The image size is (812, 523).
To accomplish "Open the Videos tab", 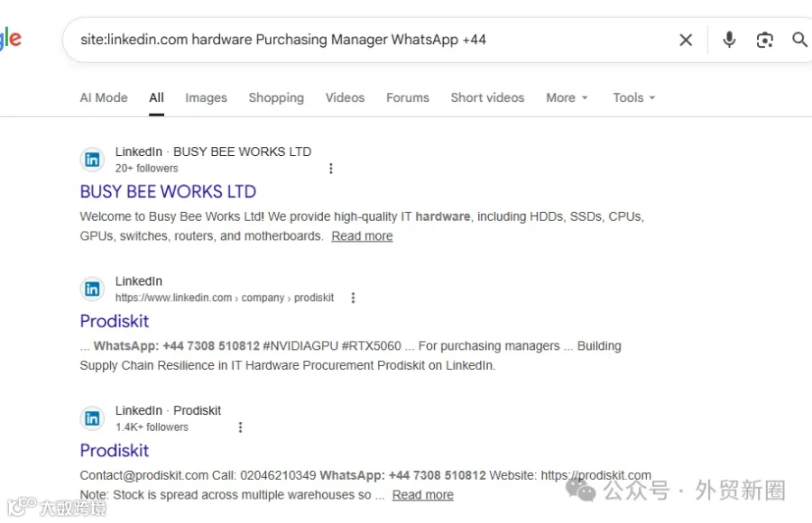I will click(345, 97).
